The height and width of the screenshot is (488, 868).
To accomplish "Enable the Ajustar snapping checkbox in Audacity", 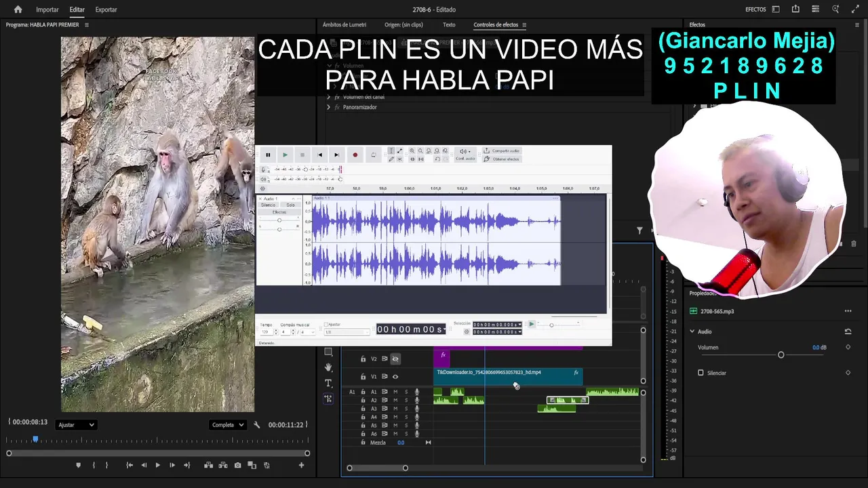I will pyautogui.click(x=326, y=325).
